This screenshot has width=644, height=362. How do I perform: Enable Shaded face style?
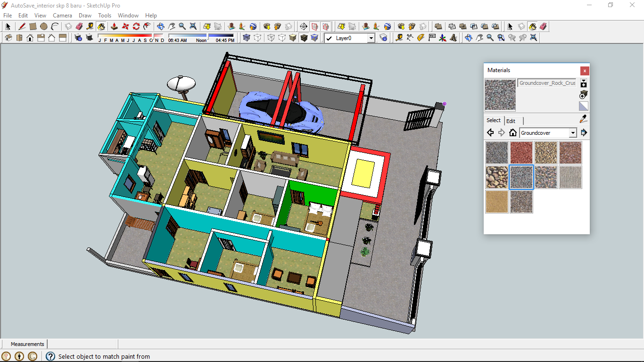click(x=293, y=38)
